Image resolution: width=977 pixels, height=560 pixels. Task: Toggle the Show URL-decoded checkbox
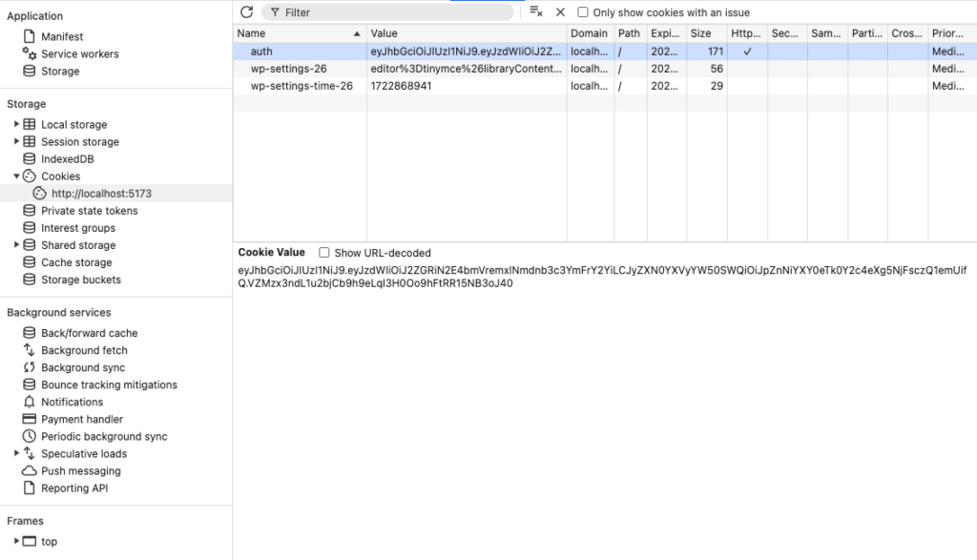click(324, 253)
